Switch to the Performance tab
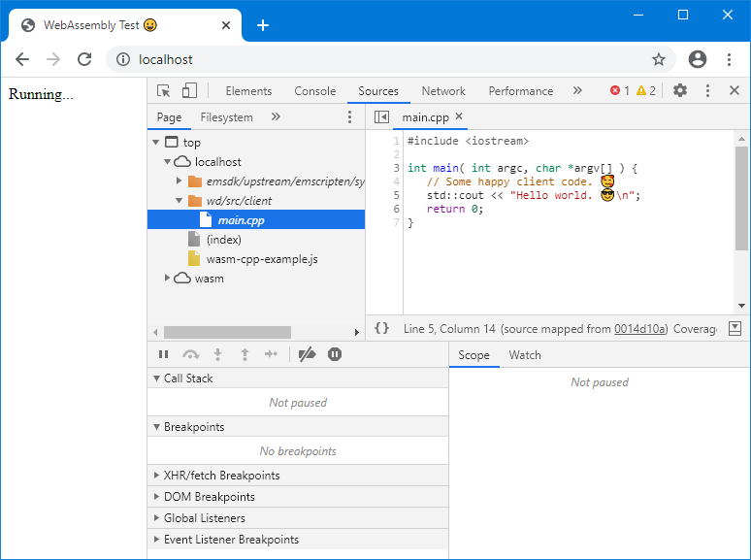 click(x=521, y=91)
